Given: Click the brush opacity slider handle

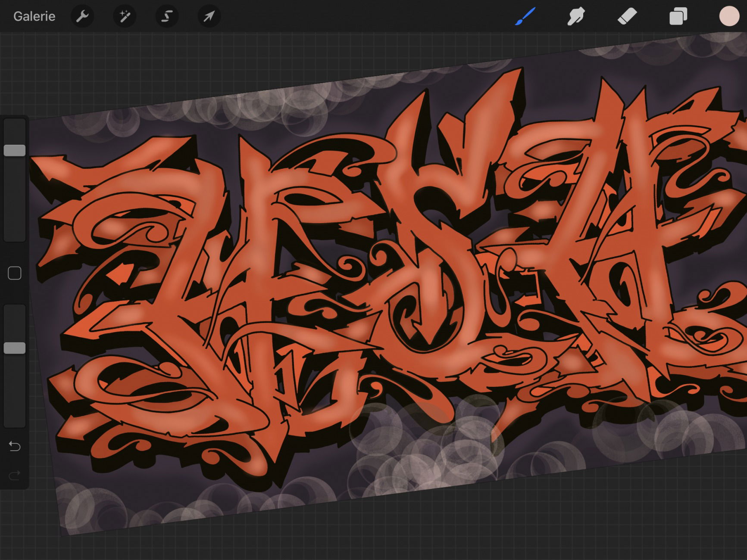Looking at the screenshot, I should 15,348.
